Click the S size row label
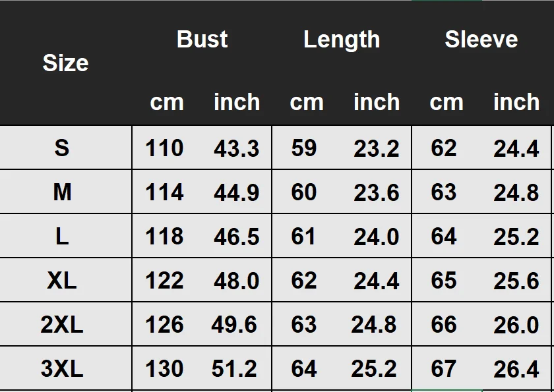The width and height of the screenshot is (554, 392). coord(62,148)
